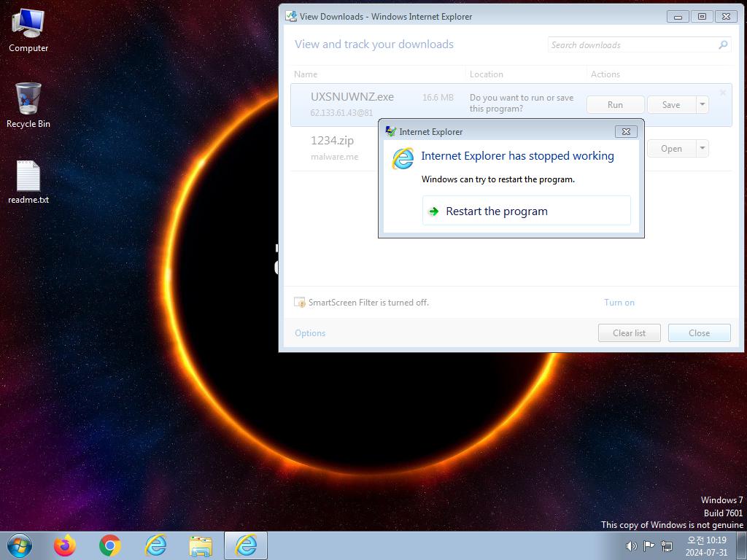Open the Windows Start menu
This screenshot has width=747, height=560.
click(x=20, y=545)
